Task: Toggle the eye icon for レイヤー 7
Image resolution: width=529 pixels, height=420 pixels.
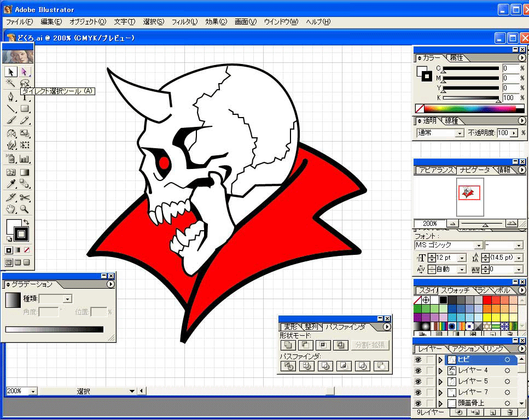Action: (x=418, y=393)
